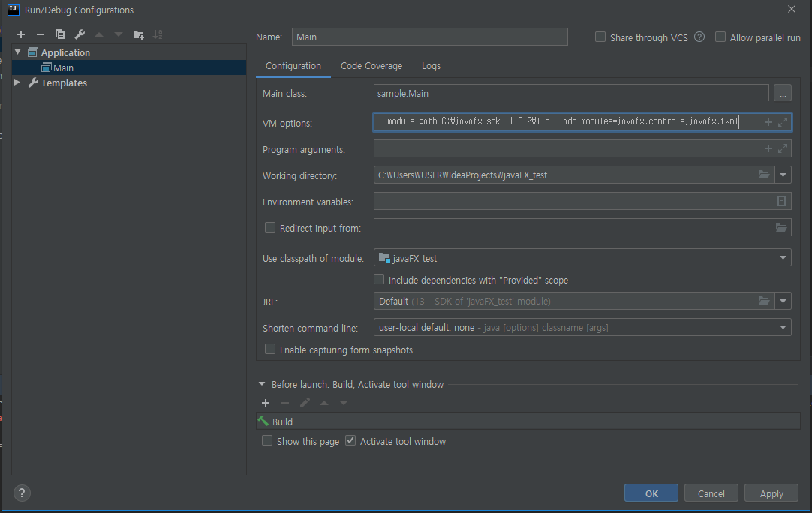Select Build task in Before launch list

[x=528, y=421]
